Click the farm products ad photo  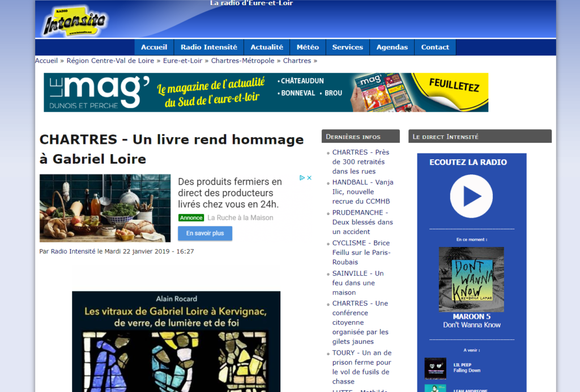pyautogui.click(x=105, y=208)
